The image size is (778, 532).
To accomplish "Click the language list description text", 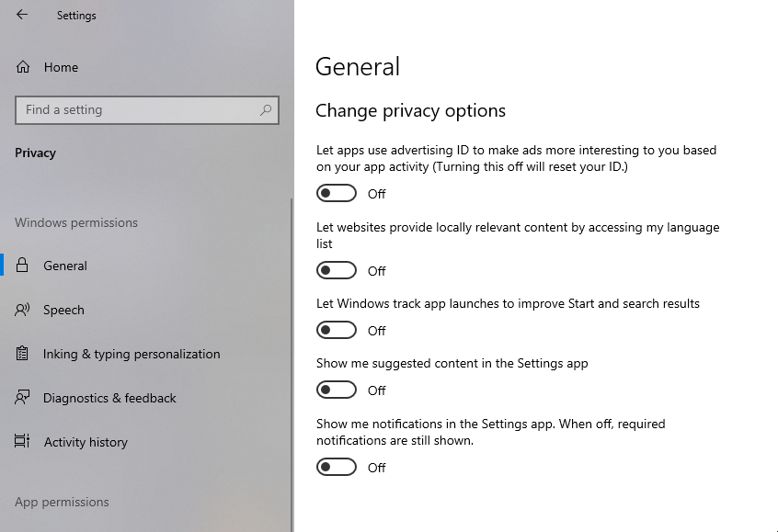I will [x=518, y=235].
